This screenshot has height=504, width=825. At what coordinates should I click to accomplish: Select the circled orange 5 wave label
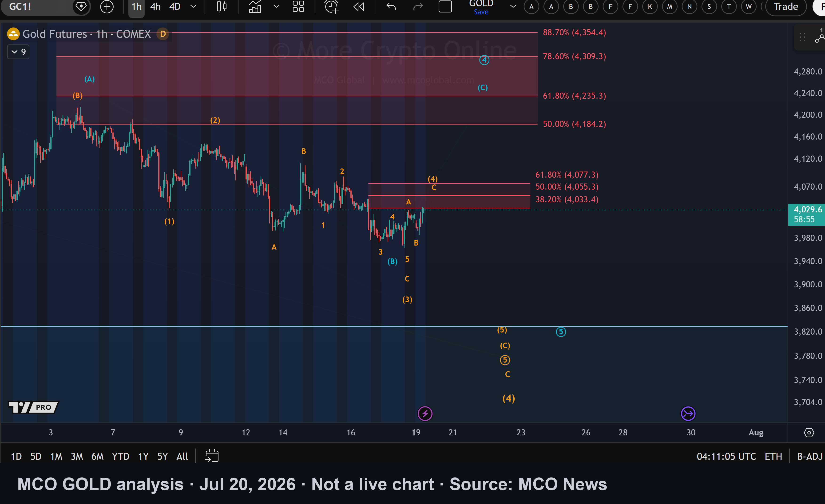click(505, 360)
